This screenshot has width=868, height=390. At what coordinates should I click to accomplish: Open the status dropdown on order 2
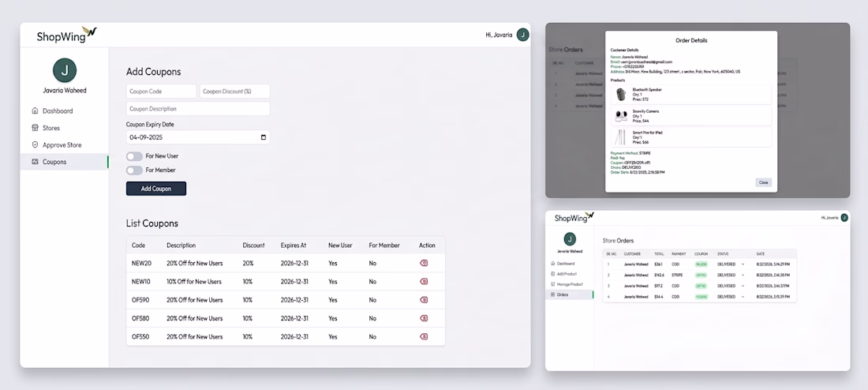[731, 275]
